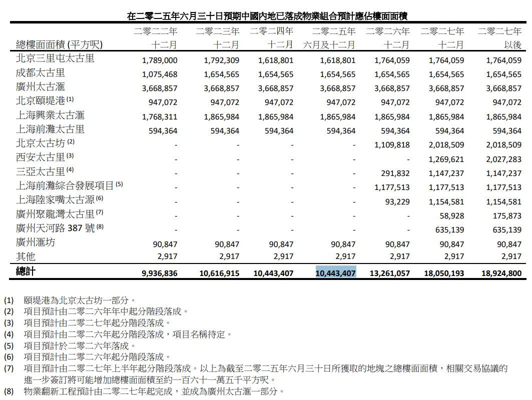Click the 廣州太古滙 row label

coord(41,87)
